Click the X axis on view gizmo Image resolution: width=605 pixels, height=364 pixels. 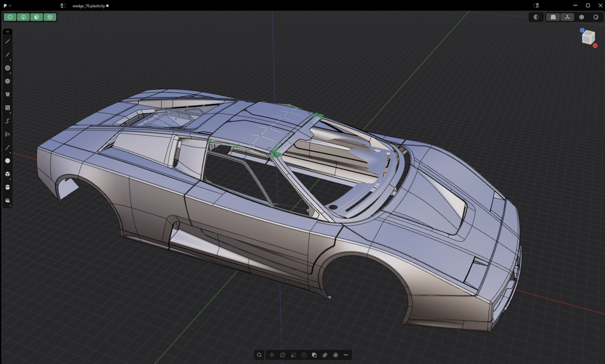pos(595,45)
